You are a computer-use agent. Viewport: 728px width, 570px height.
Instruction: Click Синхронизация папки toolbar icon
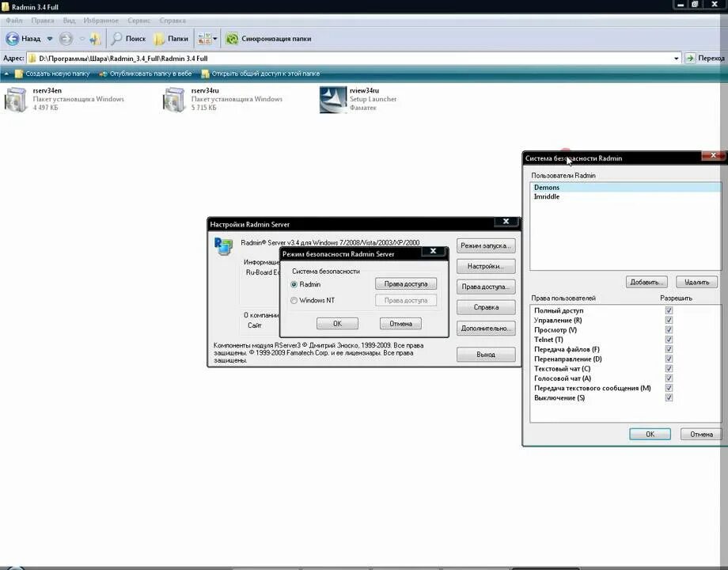pos(232,39)
